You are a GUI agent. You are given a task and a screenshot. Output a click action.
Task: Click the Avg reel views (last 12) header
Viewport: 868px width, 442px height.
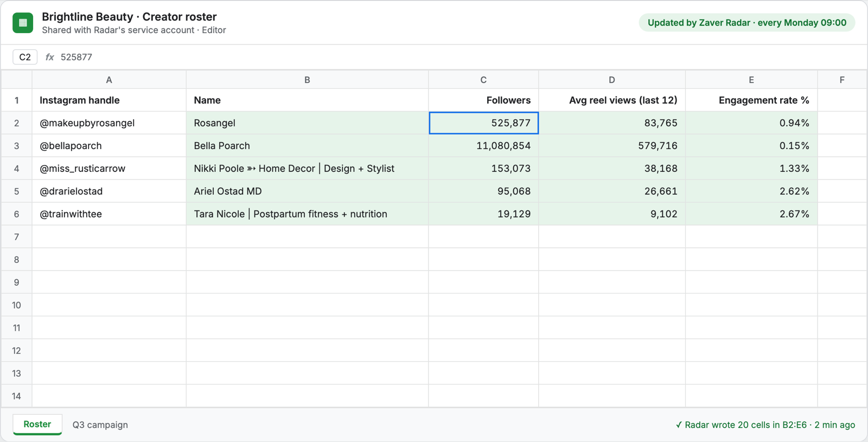pos(612,100)
